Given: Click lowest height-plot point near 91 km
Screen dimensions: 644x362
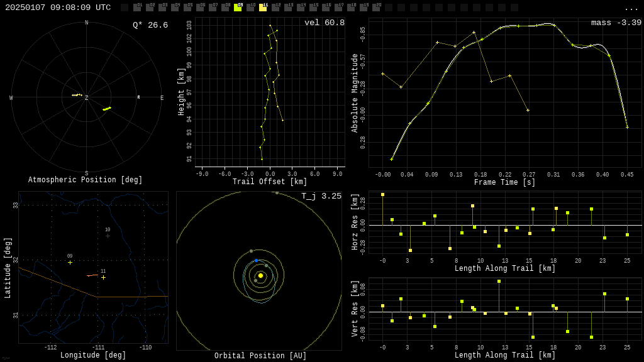Looking at the screenshot, I should (262, 159).
